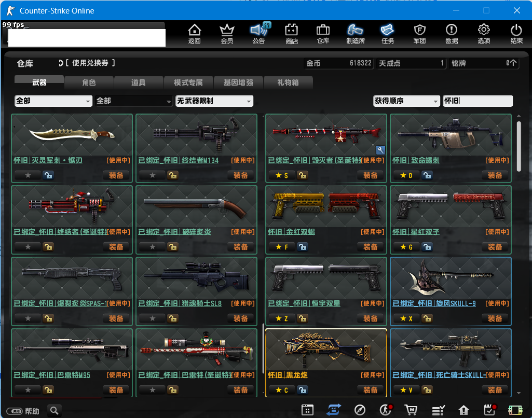Open the 制造所 crafting icon

coord(355,34)
